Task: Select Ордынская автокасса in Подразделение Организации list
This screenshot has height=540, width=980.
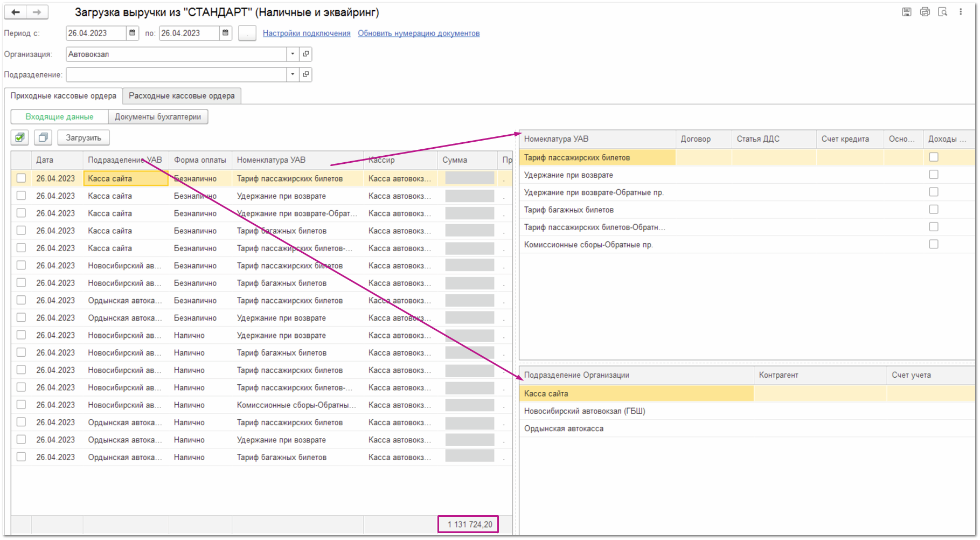Action: click(564, 428)
